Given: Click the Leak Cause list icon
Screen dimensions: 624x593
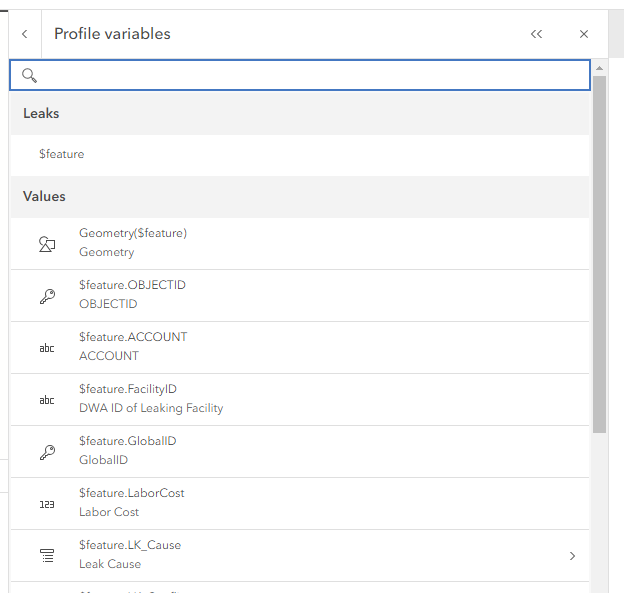Looking at the screenshot, I should pyautogui.click(x=46, y=555).
